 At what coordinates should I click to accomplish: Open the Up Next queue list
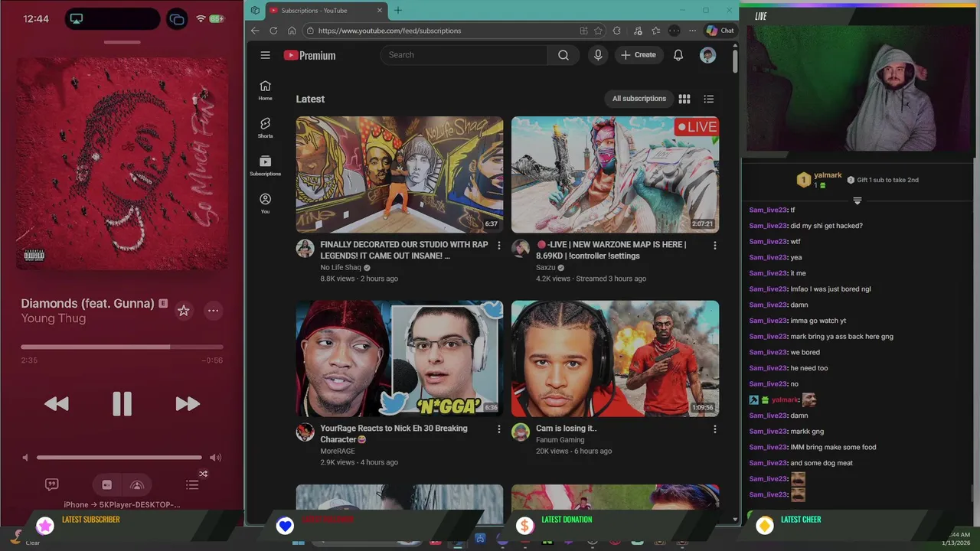click(192, 484)
